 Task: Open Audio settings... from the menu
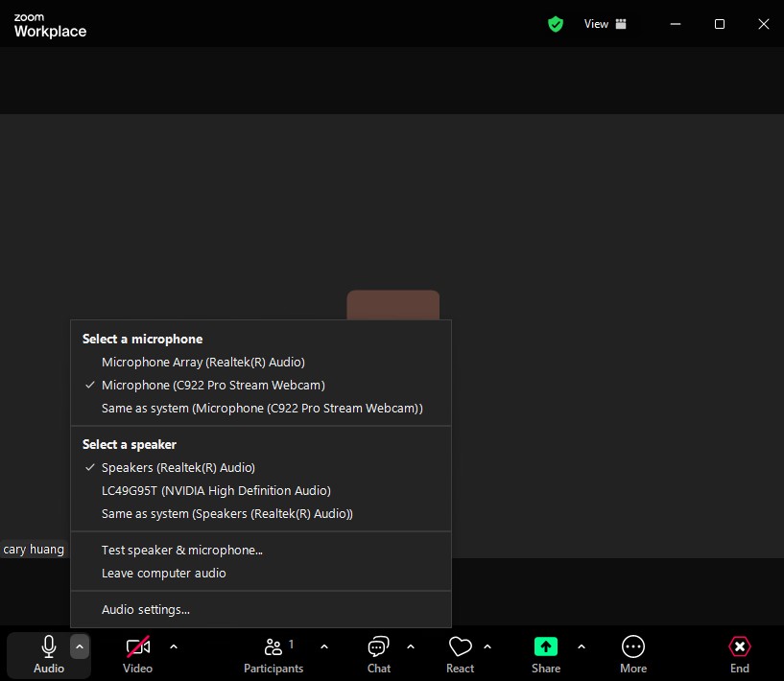click(x=146, y=610)
